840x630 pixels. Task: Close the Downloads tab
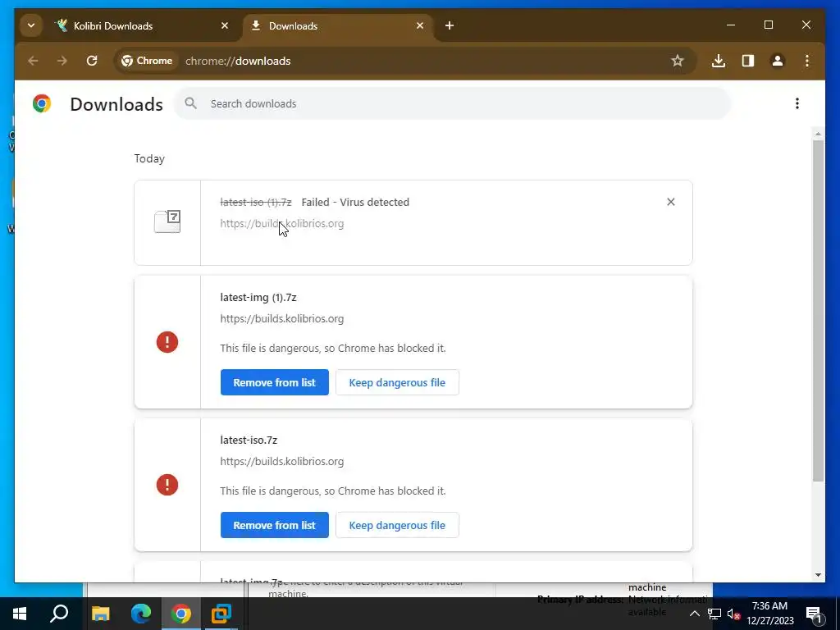(420, 25)
